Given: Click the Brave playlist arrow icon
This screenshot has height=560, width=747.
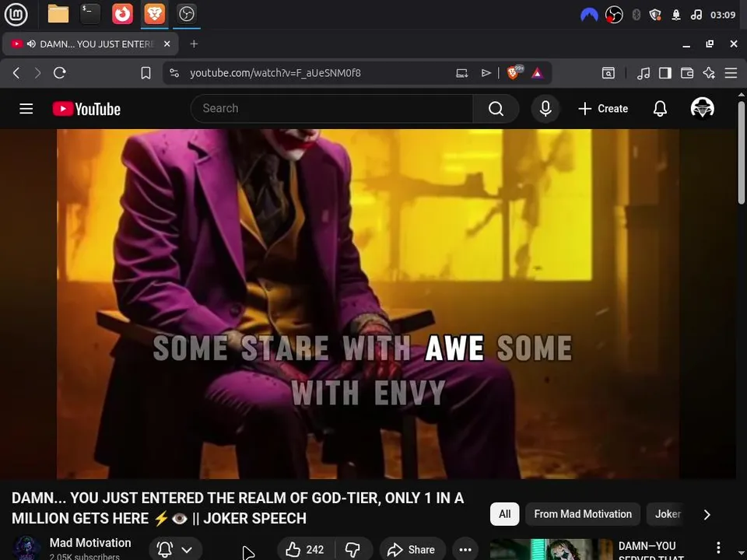Looking at the screenshot, I should [x=486, y=73].
